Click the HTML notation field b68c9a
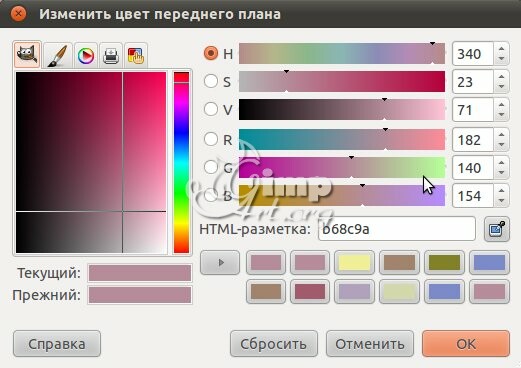The height and width of the screenshot is (368, 521). pos(397,229)
